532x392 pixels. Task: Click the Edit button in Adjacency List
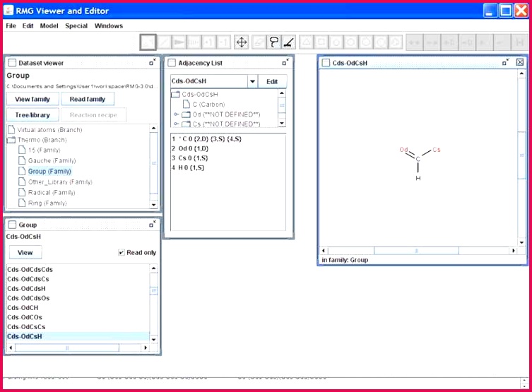tap(272, 81)
